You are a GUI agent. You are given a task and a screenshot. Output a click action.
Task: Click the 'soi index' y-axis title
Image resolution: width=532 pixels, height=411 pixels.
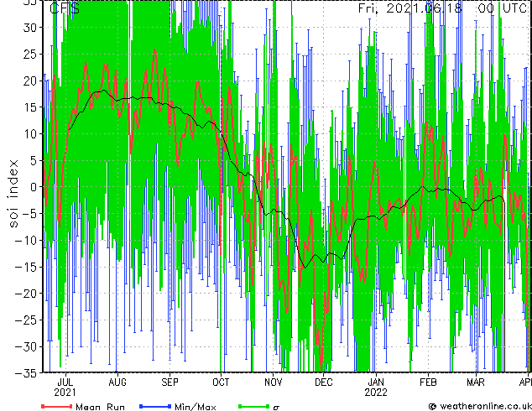(13, 193)
